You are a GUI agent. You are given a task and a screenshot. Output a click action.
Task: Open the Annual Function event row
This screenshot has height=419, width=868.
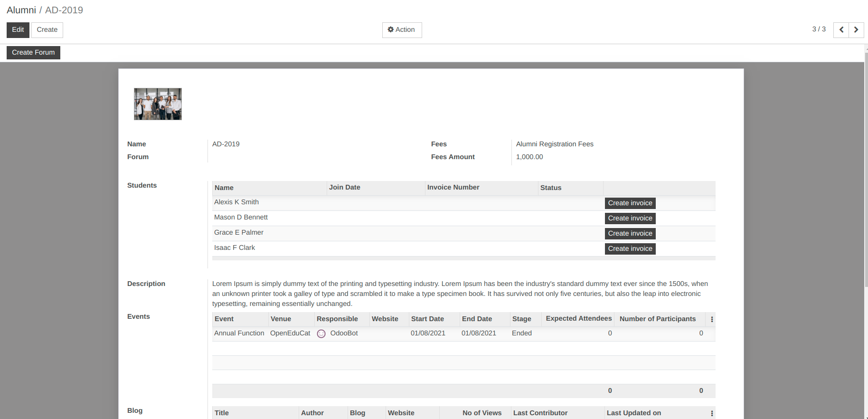pyautogui.click(x=463, y=333)
